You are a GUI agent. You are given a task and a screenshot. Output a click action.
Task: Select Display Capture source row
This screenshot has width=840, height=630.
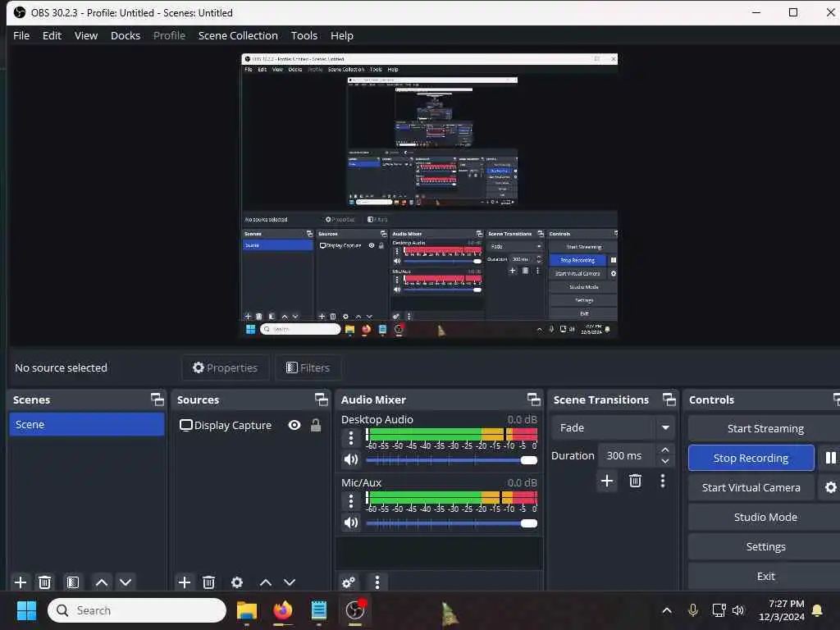pos(251,426)
